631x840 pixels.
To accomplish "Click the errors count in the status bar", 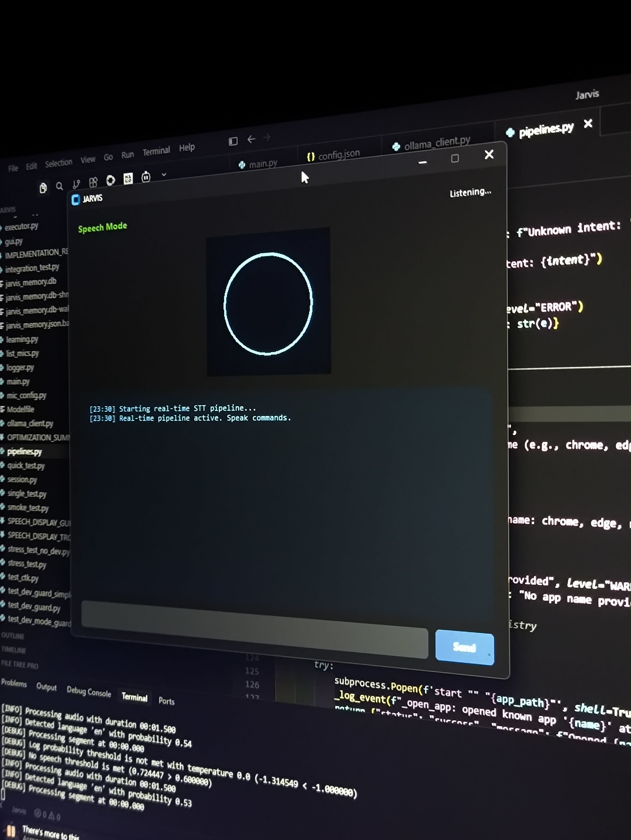I will [40, 813].
